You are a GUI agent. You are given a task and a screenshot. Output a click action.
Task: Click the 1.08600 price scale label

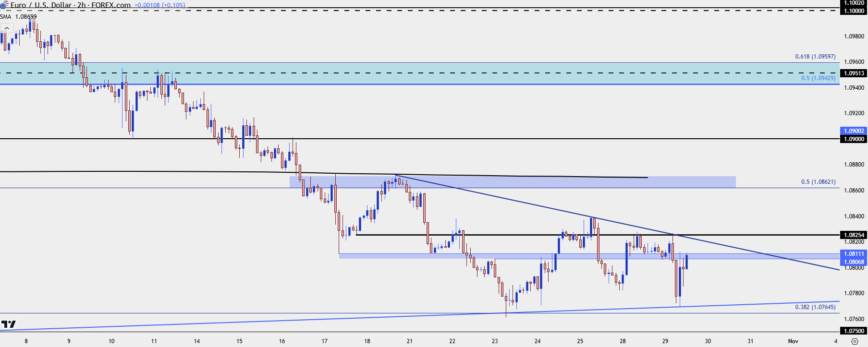854,191
